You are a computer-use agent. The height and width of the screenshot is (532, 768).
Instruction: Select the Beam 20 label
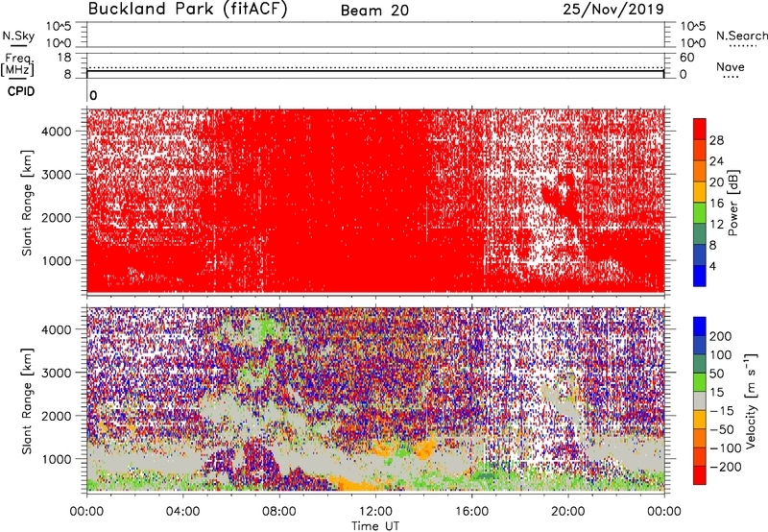pos(374,11)
